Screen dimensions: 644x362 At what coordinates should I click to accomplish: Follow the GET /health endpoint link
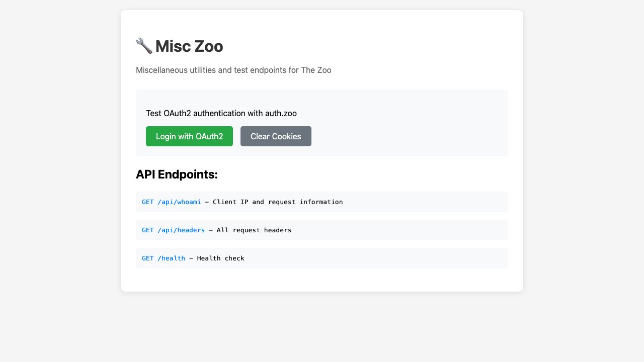point(163,258)
